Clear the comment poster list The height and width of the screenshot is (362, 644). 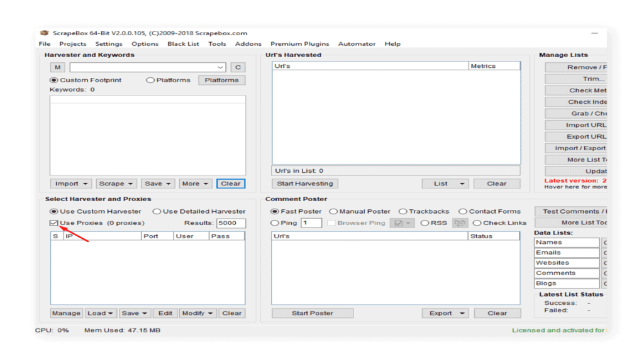pyautogui.click(x=497, y=313)
